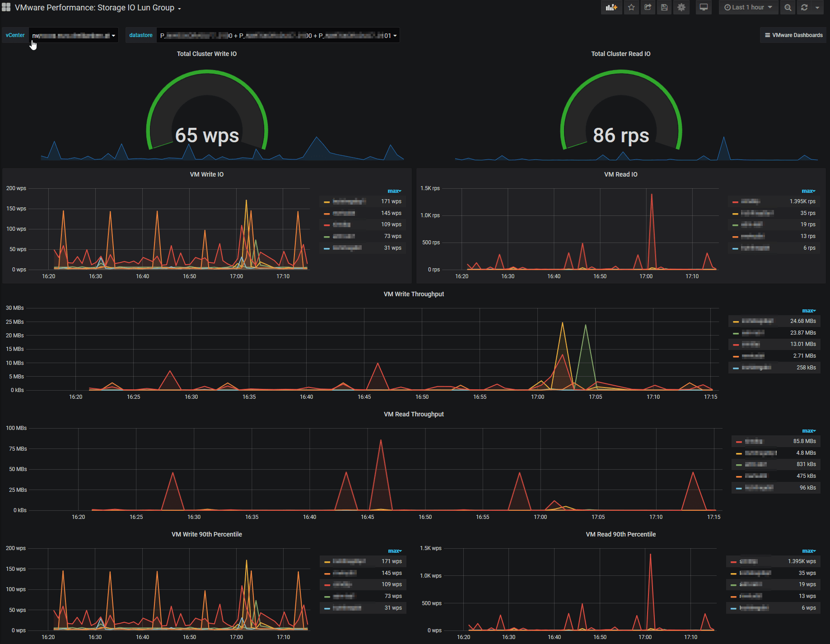The width and height of the screenshot is (830, 644).
Task: Open the VMware Dashboards links menu
Action: 793,35
